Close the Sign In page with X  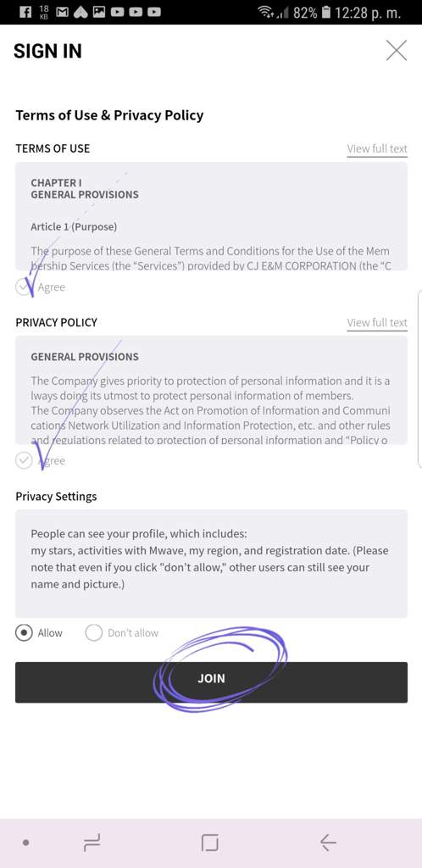(x=396, y=50)
